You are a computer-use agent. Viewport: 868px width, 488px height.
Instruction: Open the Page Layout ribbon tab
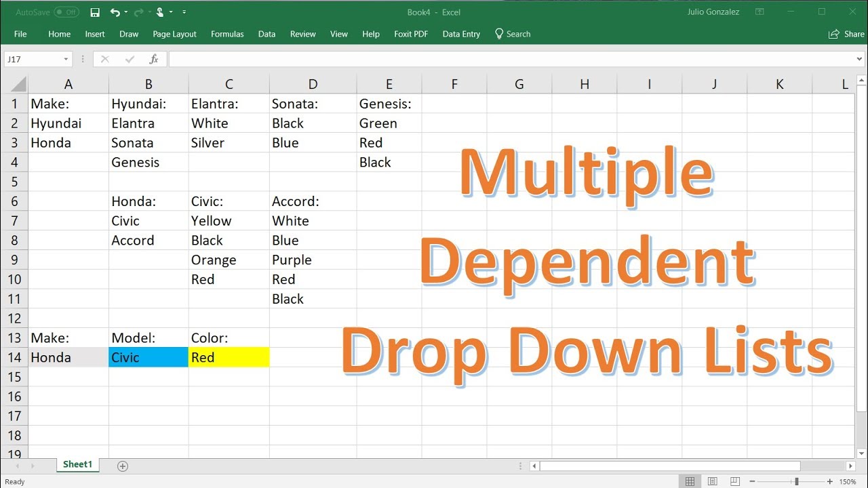pos(174,34)
